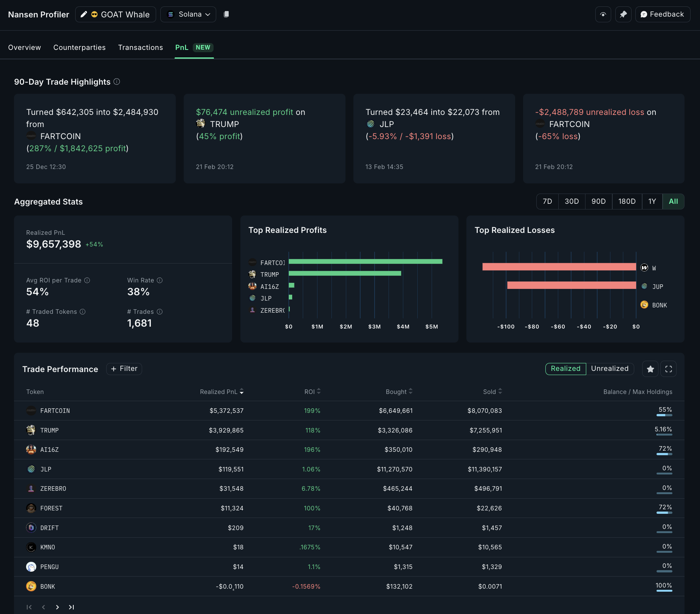Enable the 30D time range filter
The image size is (700, 614).
572,202
